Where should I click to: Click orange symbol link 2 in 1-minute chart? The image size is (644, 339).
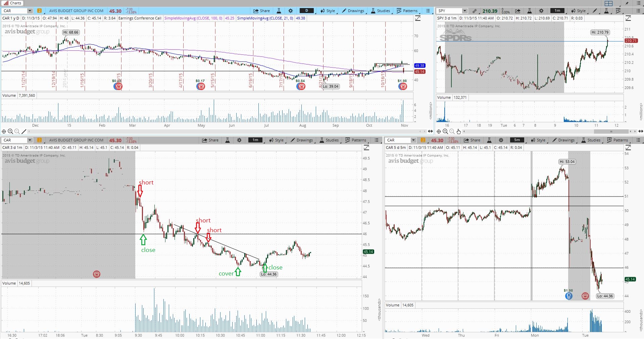point(39,140)
